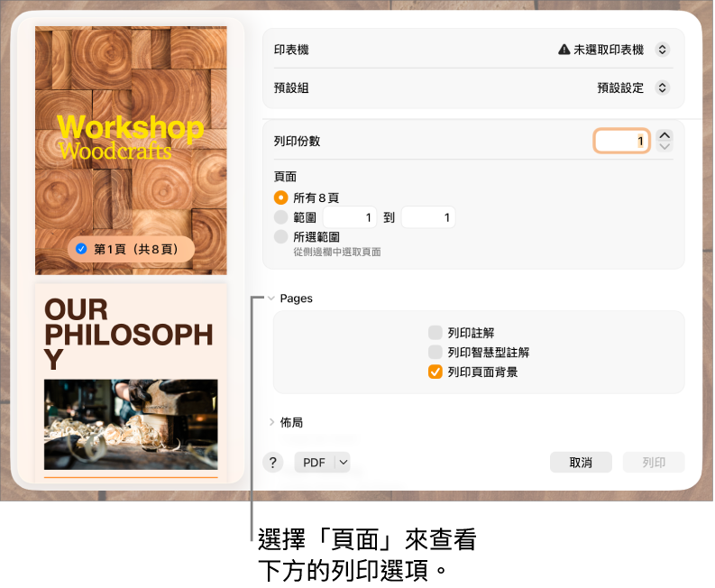Click the 列印 print button

pos(654,463)
